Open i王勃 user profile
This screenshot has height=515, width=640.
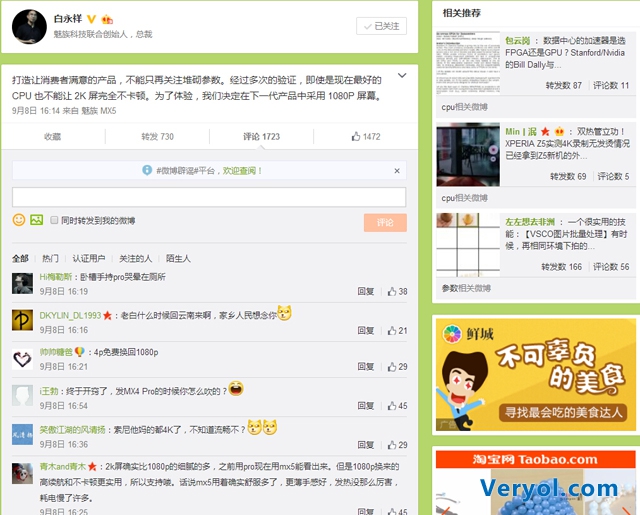pos(49,391)
